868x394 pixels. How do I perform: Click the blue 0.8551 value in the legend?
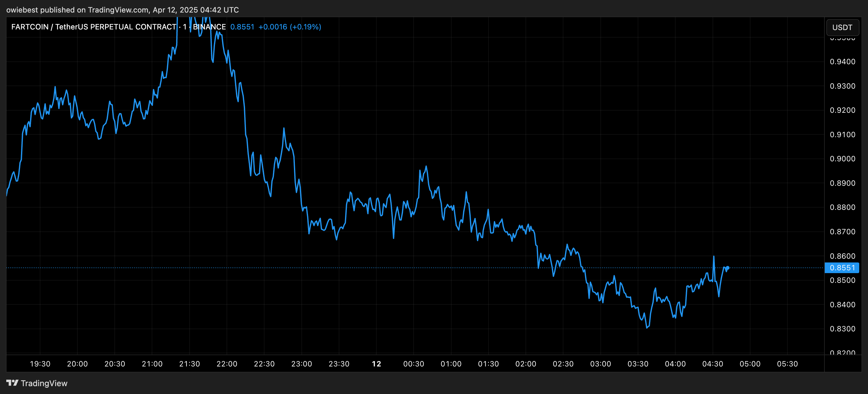pyautogui.click(x=242, y=27)
